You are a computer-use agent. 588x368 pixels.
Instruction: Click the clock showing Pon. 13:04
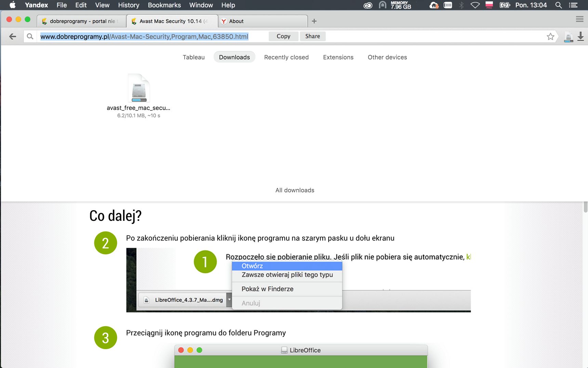[531, 5]
